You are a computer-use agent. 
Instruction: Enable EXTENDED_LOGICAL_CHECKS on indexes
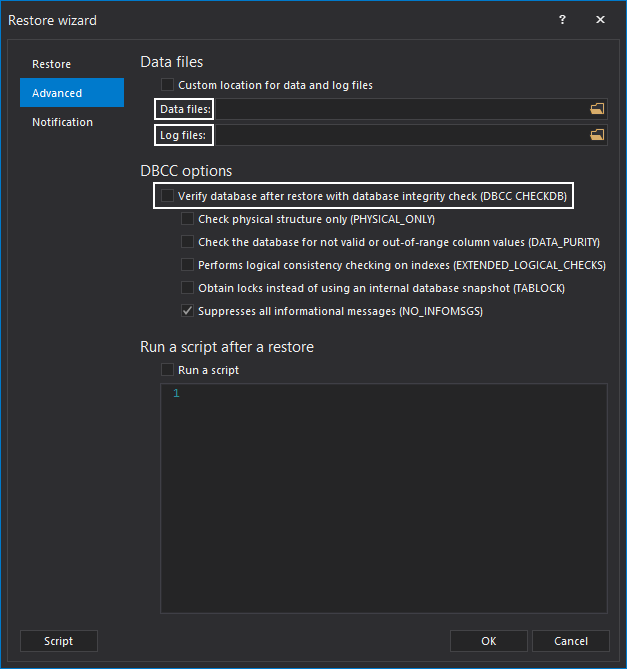(187, 265)
